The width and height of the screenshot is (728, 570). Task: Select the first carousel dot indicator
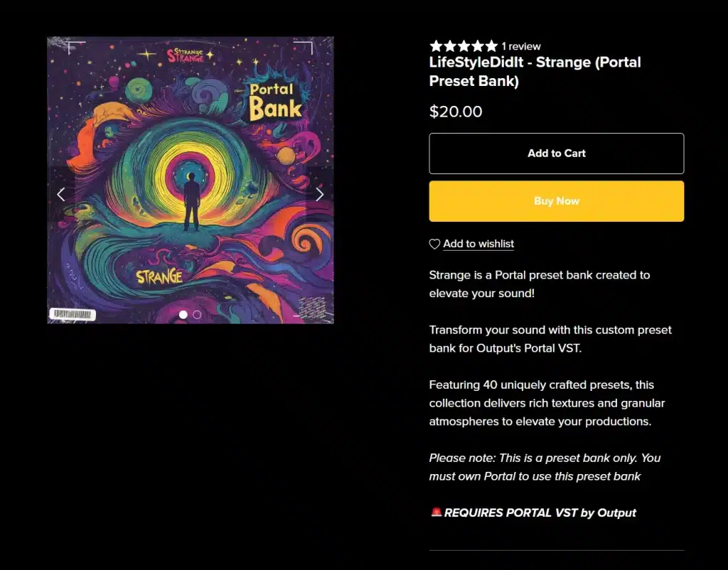183,315
